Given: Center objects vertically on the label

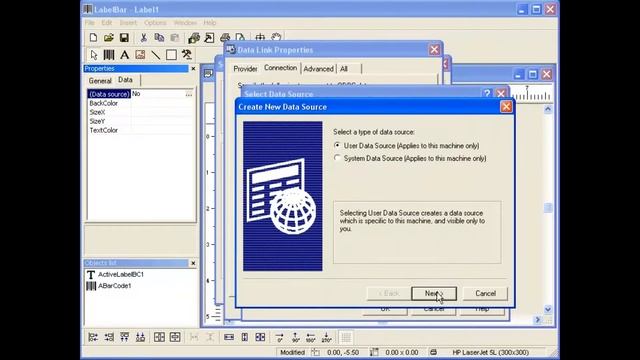Looking at the screenshot, I should coord(175,337).
